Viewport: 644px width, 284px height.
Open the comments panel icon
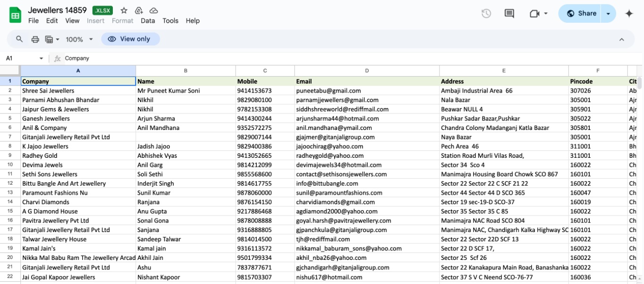(509, 14)
